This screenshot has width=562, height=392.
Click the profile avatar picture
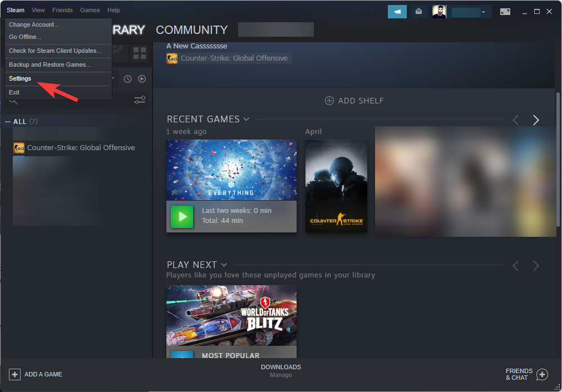point(439,12)
